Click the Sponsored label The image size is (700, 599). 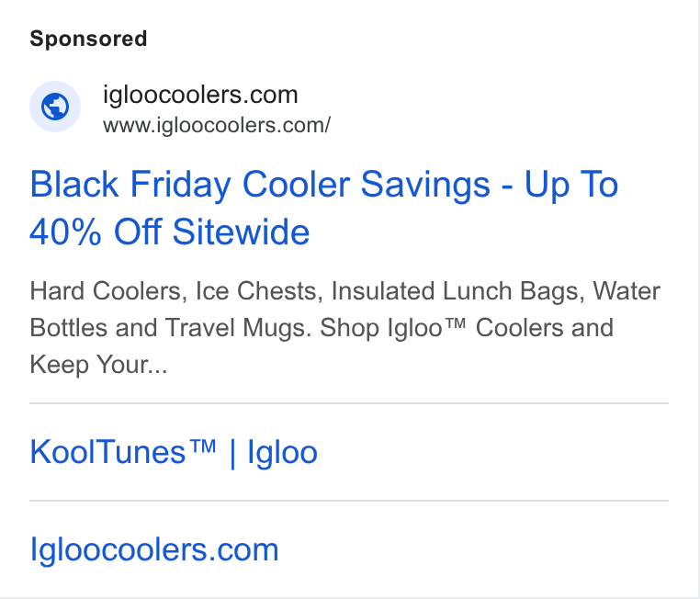pyautogui.click(x=88, y=39)
